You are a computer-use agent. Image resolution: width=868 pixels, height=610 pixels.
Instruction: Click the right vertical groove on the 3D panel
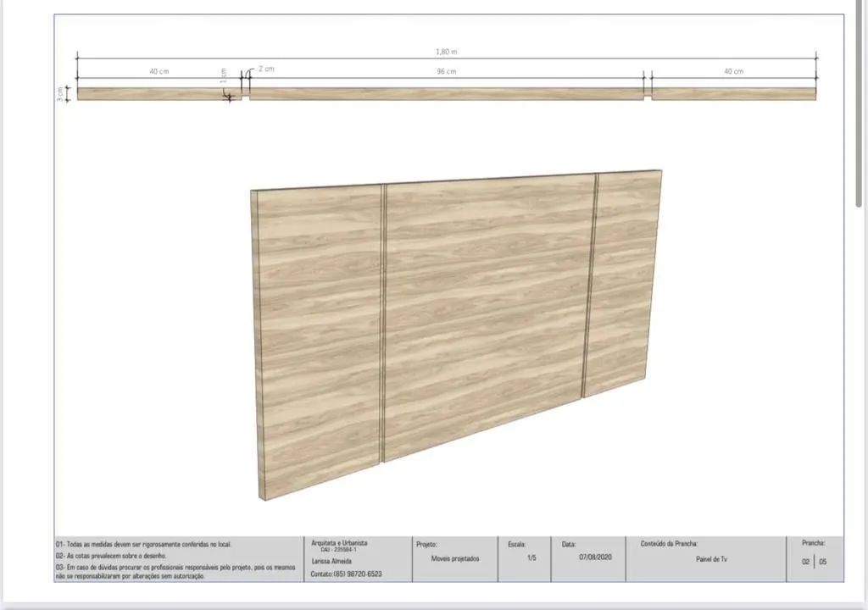pyautogui.click(x=590, y=285)
